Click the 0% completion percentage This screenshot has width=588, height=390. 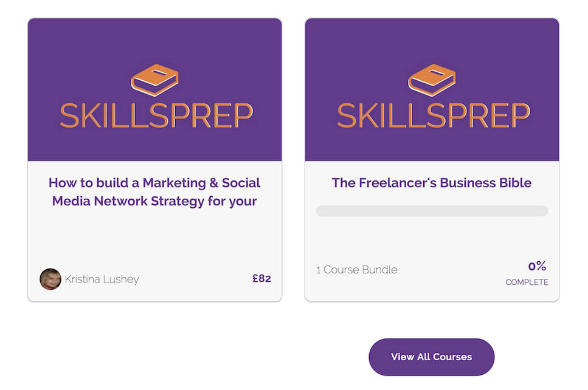click(538, 267)
